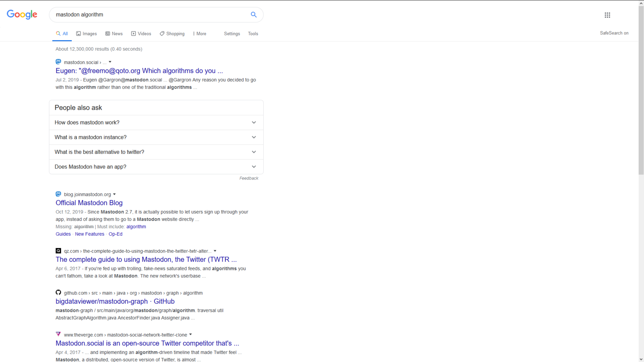
Task: Click the blog.joinmastodon.org favicon
Action: [58, 194]
